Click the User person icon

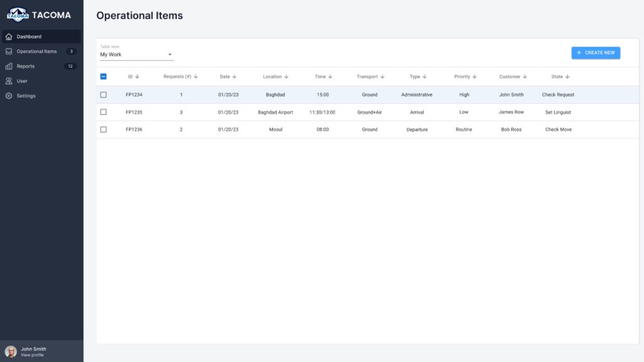9,81
